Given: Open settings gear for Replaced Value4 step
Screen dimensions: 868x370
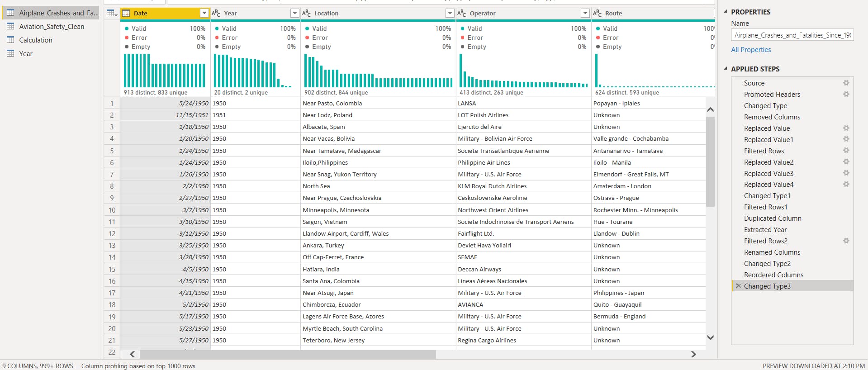Looking at the screenshot, I should point(846,184).
